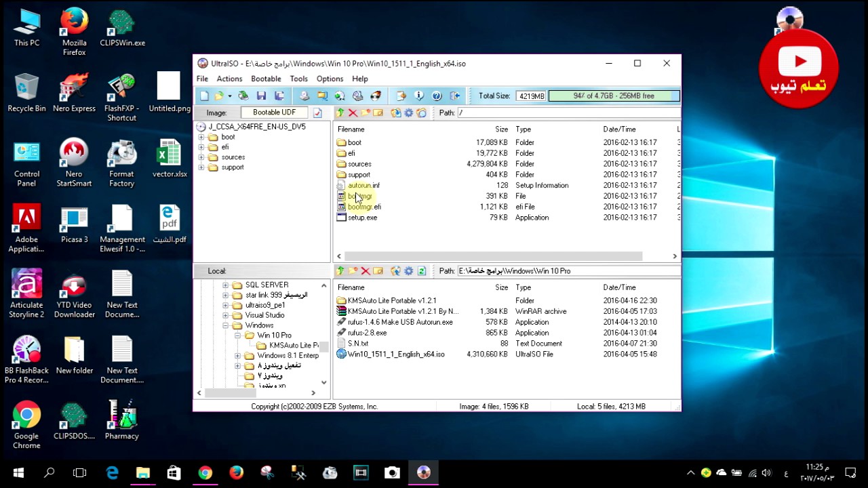Click gear icon in Local pane toolbar
Screen dimensions: 868x488
[x=409, y=271]
